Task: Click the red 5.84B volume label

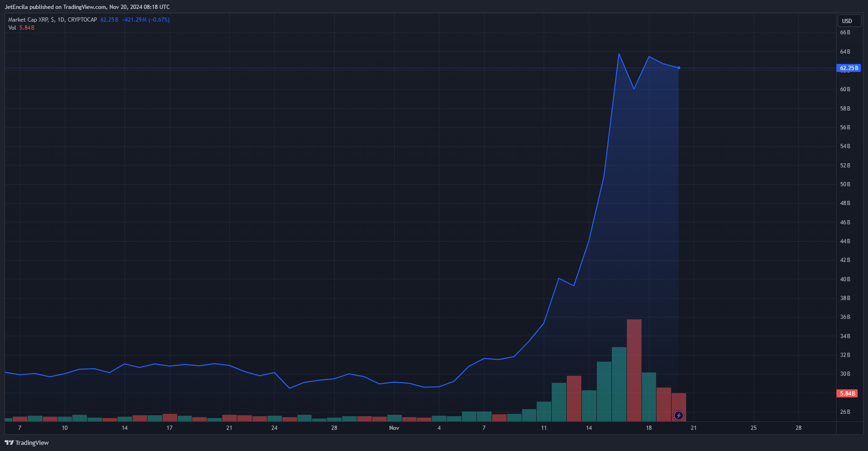Action: (x=847, y=393)
